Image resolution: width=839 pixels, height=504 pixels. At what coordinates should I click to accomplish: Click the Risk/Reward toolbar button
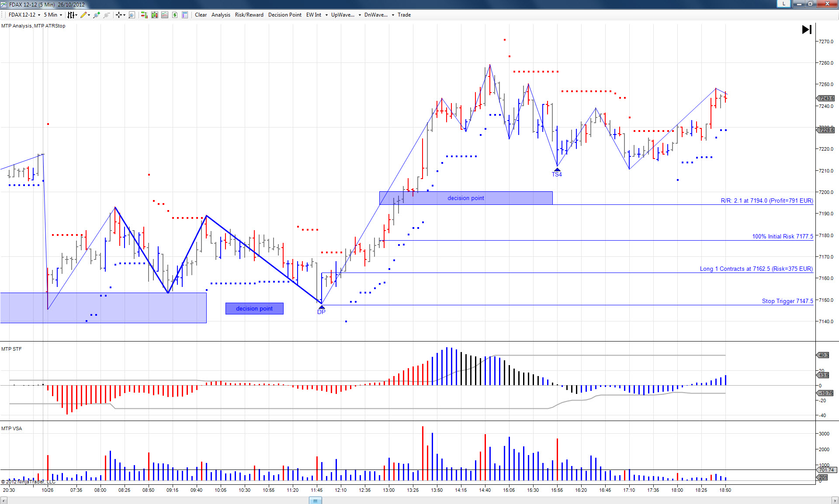click(x=249, y=15)
